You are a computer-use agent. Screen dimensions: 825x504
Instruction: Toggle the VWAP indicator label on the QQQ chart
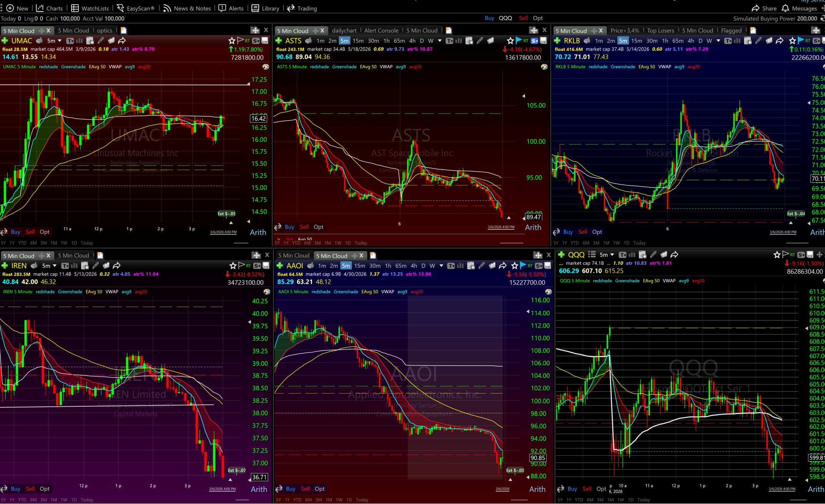tap(669, 281)
